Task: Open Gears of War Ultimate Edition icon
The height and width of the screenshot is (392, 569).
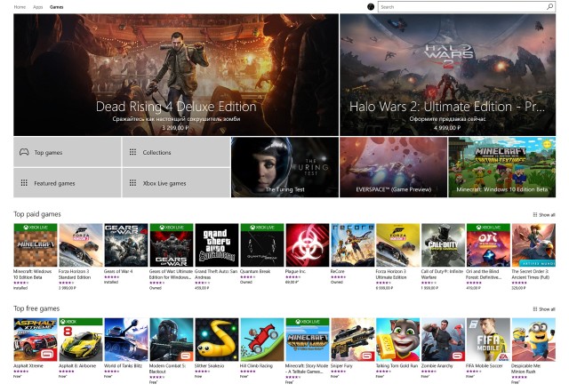Action: pos(172,245)
